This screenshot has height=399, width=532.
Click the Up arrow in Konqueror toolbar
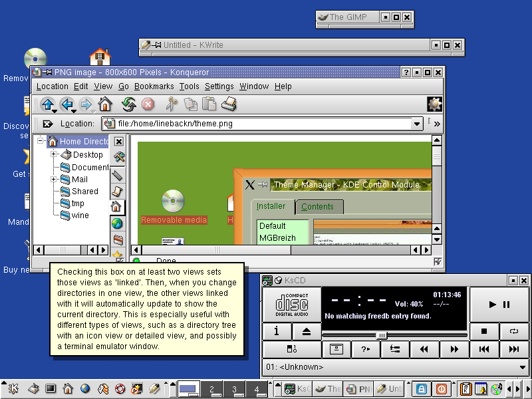48,104
